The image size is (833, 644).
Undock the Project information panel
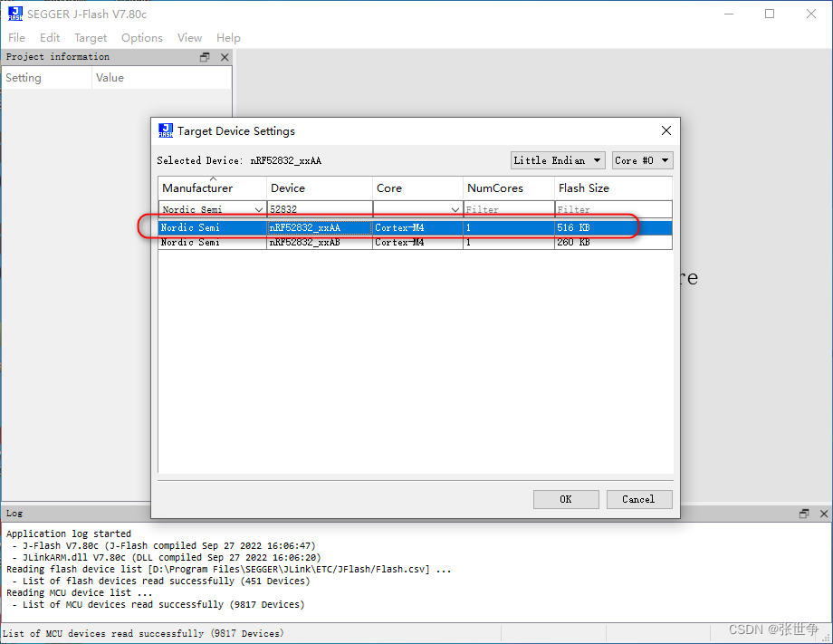point(205,57)
